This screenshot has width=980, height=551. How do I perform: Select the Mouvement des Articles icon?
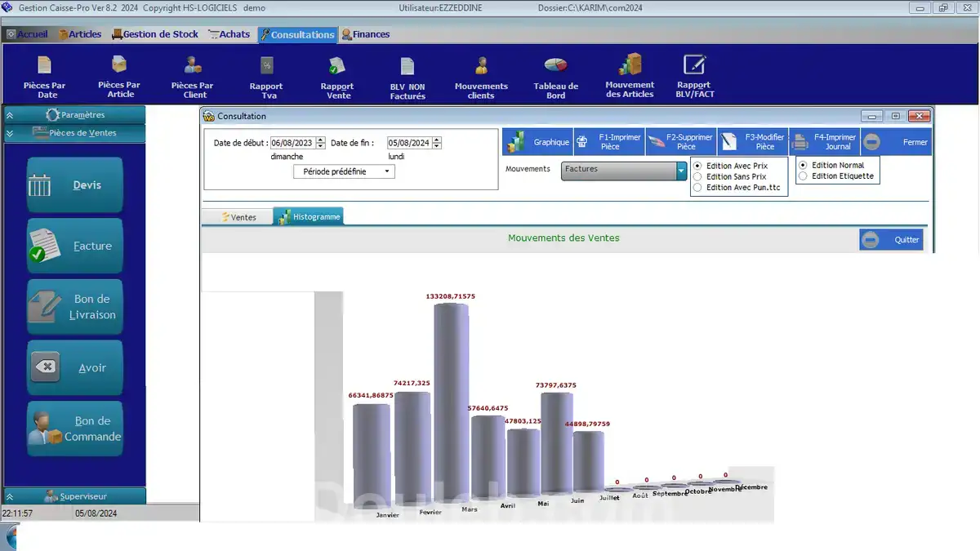[629, 75]
